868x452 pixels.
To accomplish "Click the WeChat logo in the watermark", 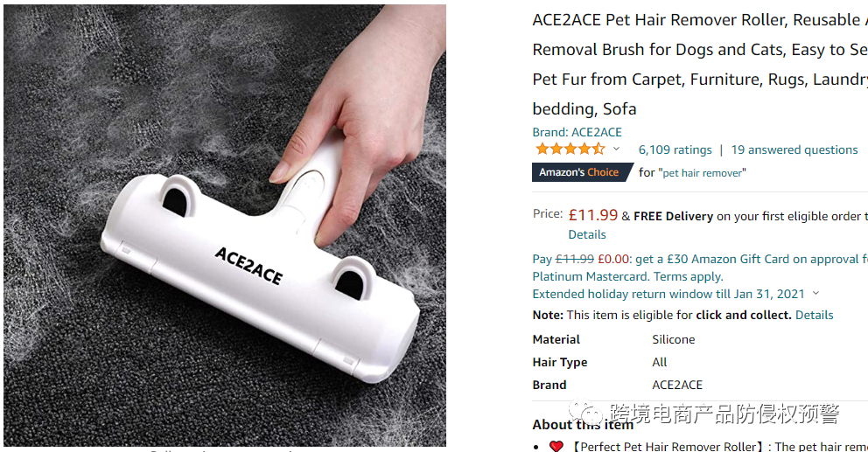I will click(583, 413).
